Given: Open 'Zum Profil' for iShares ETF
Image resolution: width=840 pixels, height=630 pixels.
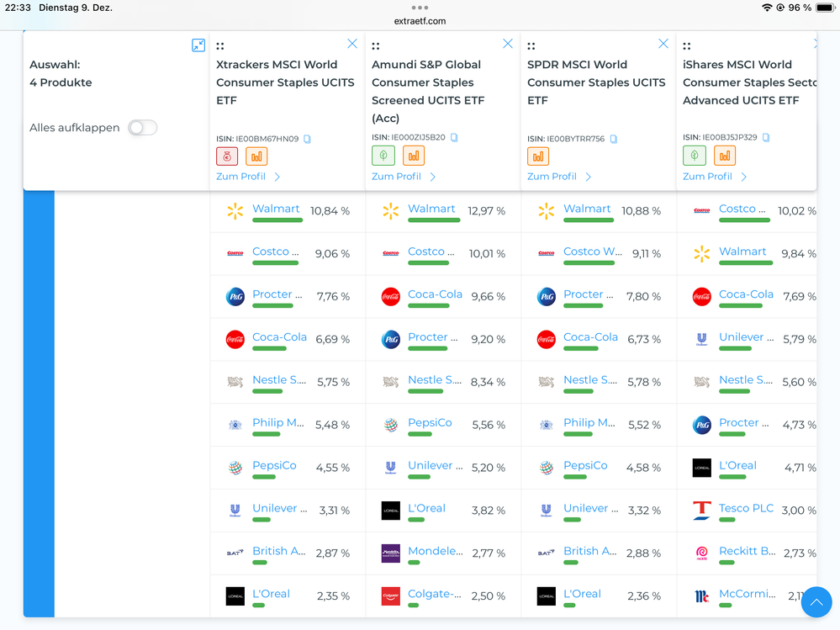Looking at the screenshot, I should (715, 177).
